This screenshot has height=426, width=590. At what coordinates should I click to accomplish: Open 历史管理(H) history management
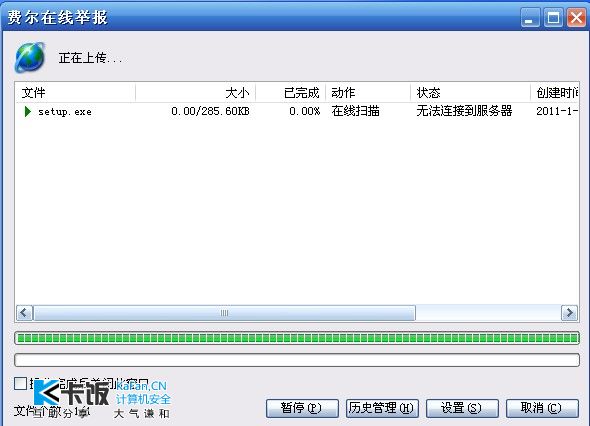click(x=382, y=408)
